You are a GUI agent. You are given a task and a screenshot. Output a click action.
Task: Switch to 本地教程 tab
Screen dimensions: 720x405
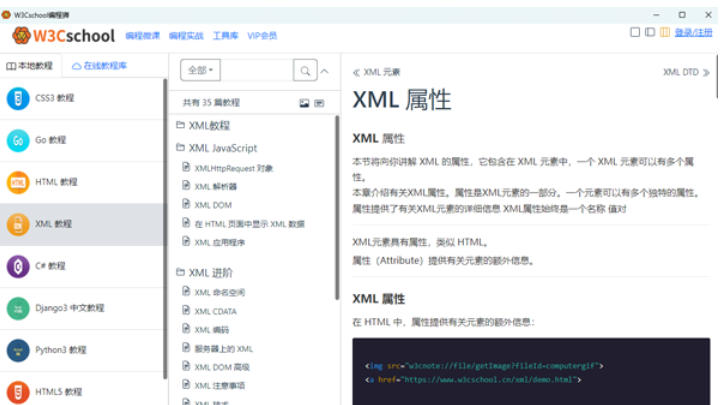tap(30, 66)
